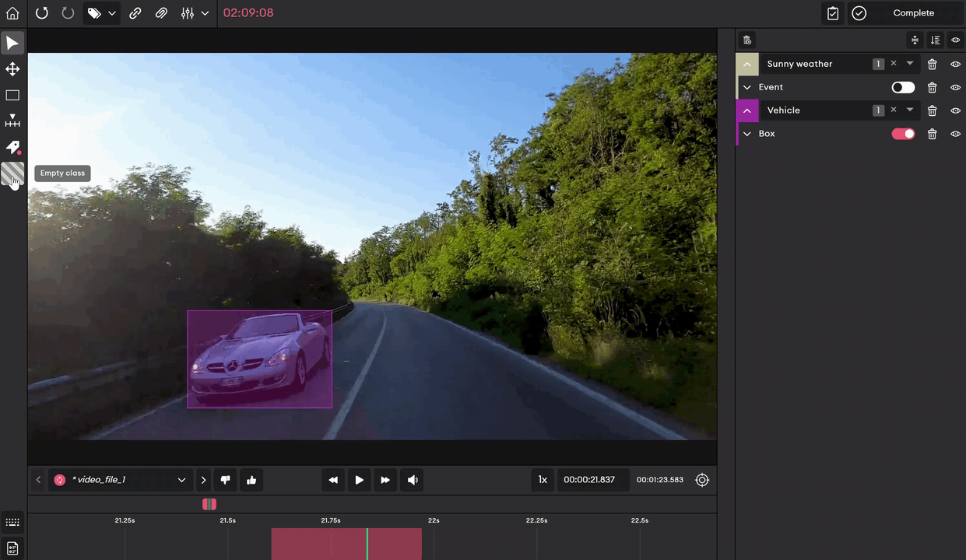This screenshot has width=966, height=560.
Task: Click the keyboard shortcuts icon at bottom left
Action: (x=12, y=522)
